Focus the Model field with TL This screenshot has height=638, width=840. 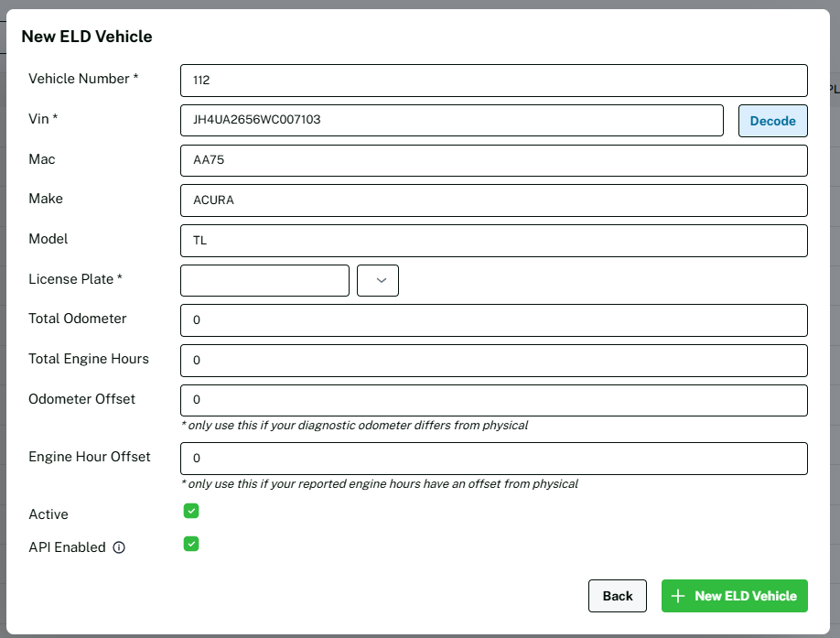[494, 241]
